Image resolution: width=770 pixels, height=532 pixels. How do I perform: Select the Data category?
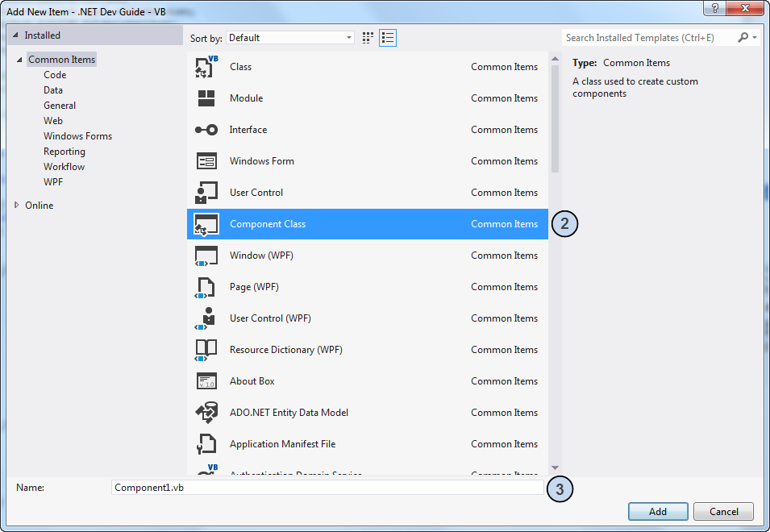(x=53, y=89)
